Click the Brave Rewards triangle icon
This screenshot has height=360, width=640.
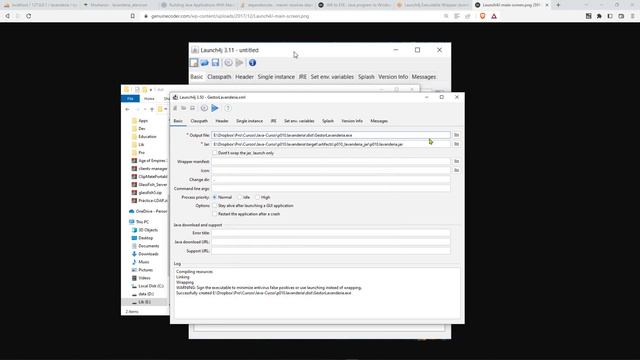(494, 16)
